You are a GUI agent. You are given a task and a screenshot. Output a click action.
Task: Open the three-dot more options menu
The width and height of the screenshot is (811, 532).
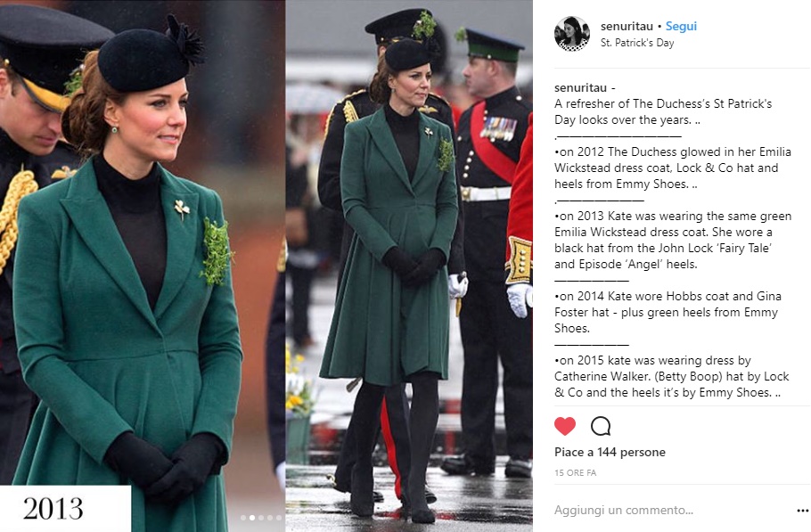coord(802,511)
